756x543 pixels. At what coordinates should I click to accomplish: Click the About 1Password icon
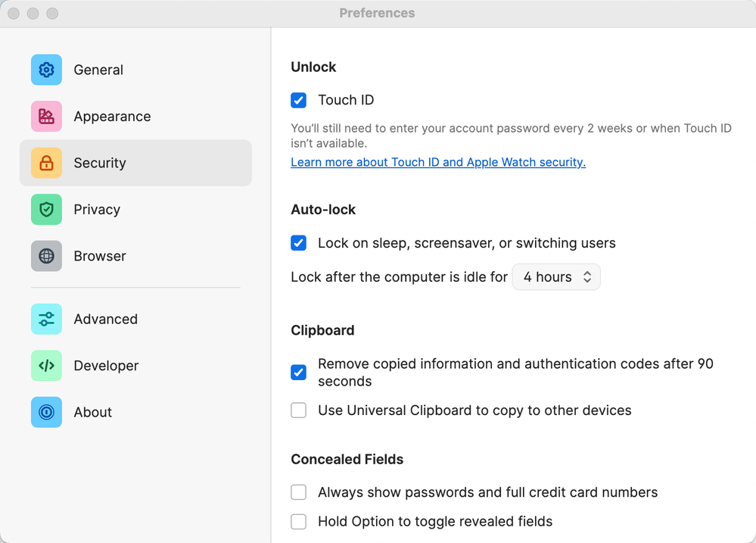[x=46, y=412]
